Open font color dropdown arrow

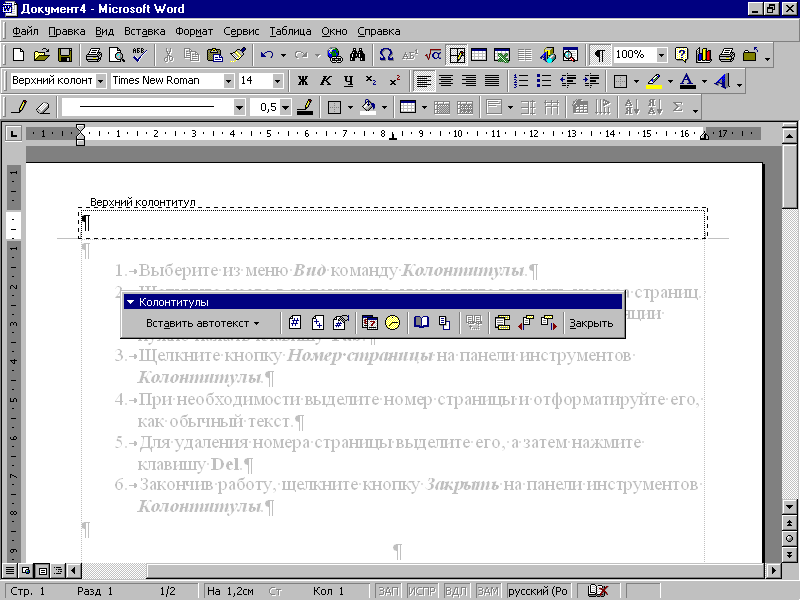point(704,81)
